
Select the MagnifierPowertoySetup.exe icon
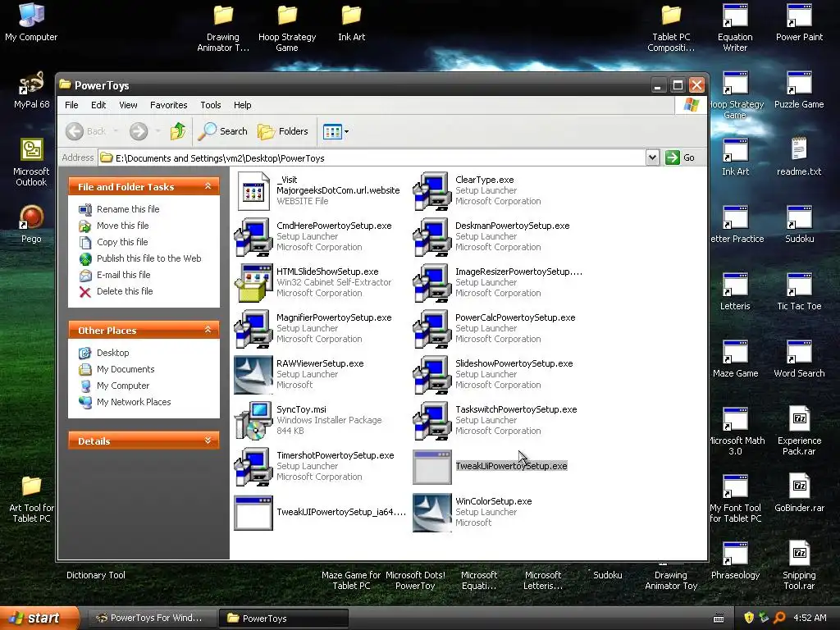tap(253, 329)
